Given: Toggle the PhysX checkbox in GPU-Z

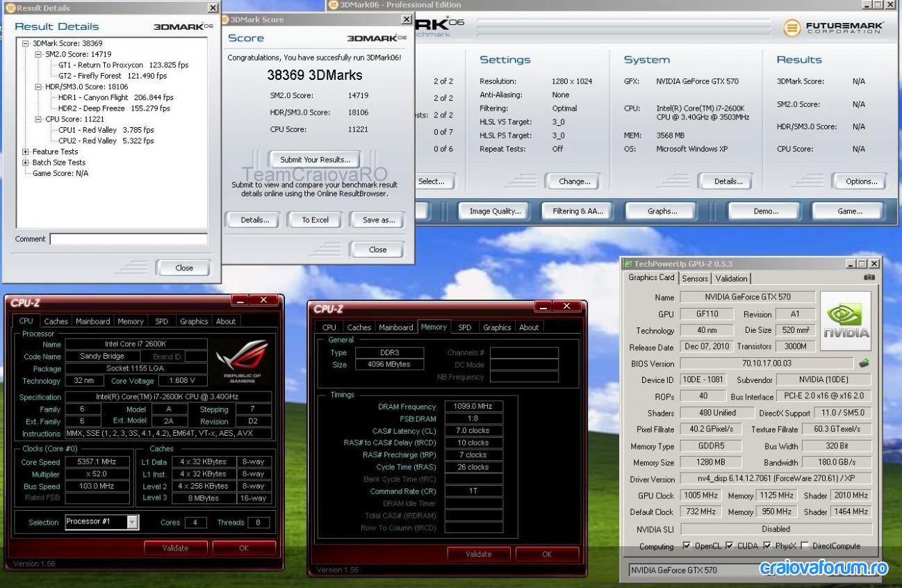Looking at the screenshot, I should coord(767,546).
